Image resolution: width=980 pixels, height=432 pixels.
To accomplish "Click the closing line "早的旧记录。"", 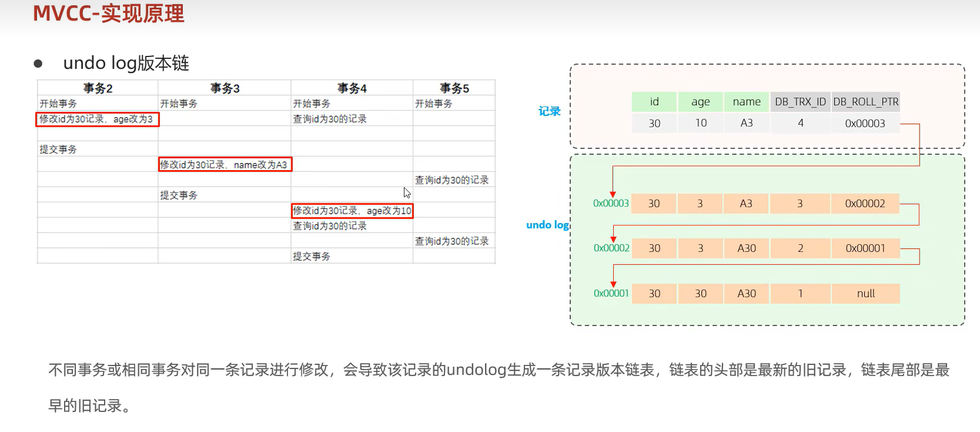I will click(89, 406).
